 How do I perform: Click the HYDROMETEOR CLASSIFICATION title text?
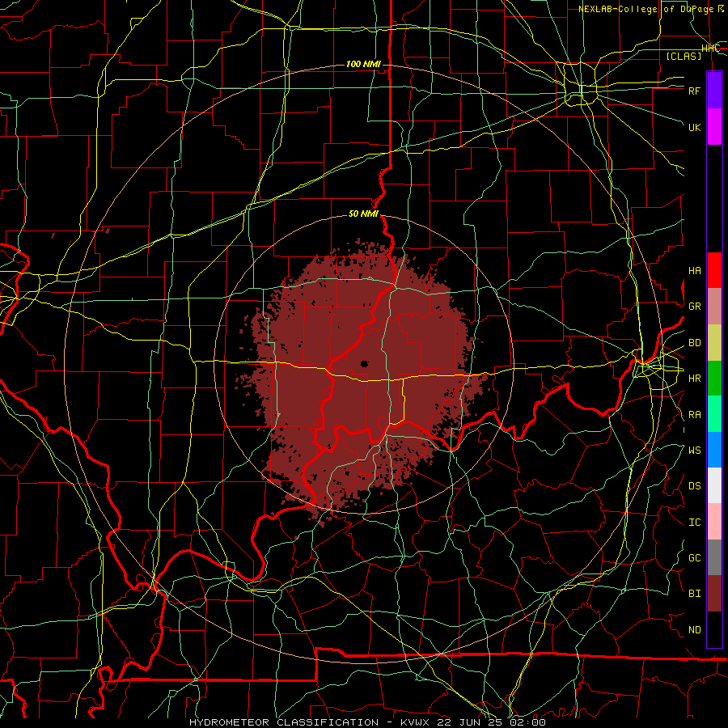[x=284, y=722]
